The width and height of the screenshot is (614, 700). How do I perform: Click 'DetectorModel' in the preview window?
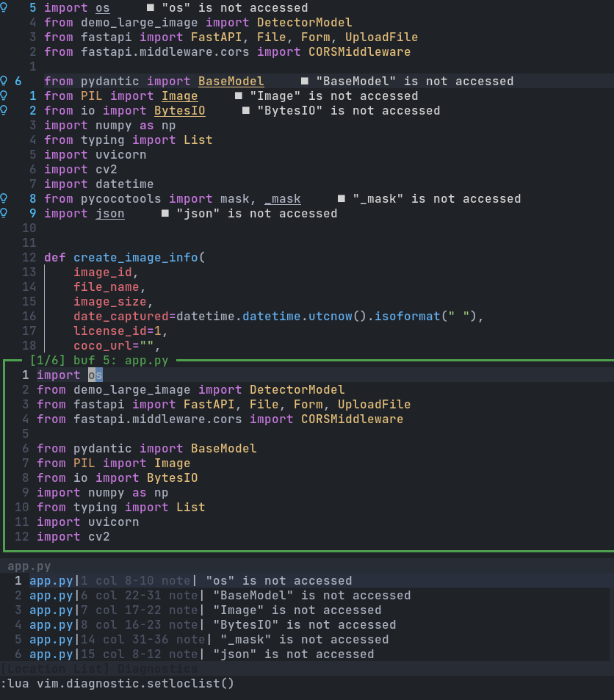tap(297, 390)
